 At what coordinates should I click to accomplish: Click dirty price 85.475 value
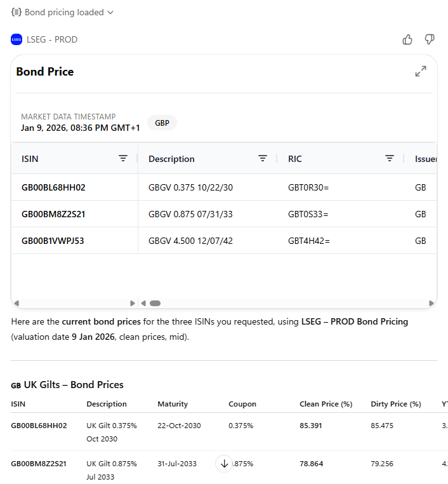[382, 426]
